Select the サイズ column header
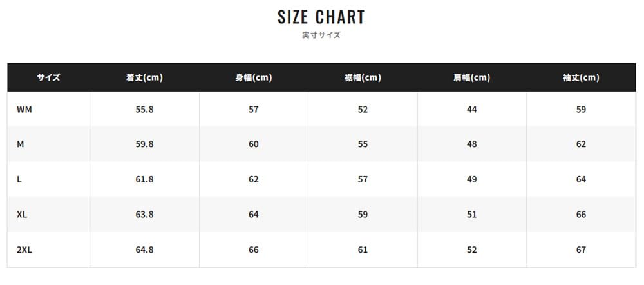 (48, 78)
